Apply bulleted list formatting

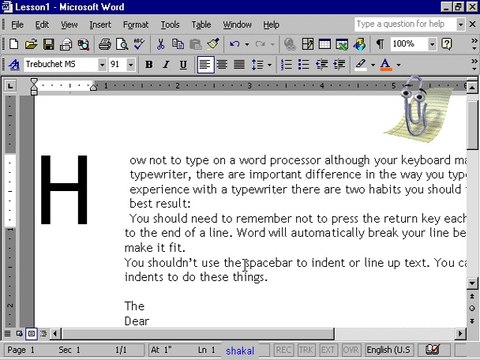[x=304, y=64]
